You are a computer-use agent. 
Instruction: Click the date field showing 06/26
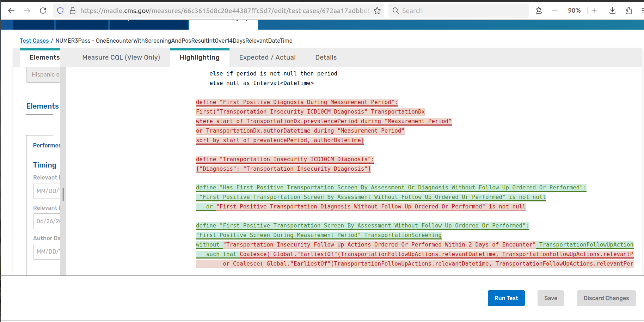click(47, 221)
